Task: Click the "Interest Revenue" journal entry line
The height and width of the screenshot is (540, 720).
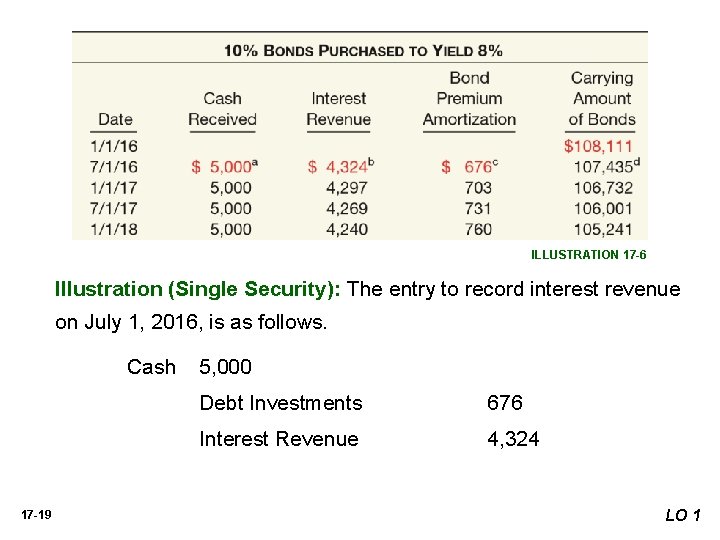Action: pos(278,439)
